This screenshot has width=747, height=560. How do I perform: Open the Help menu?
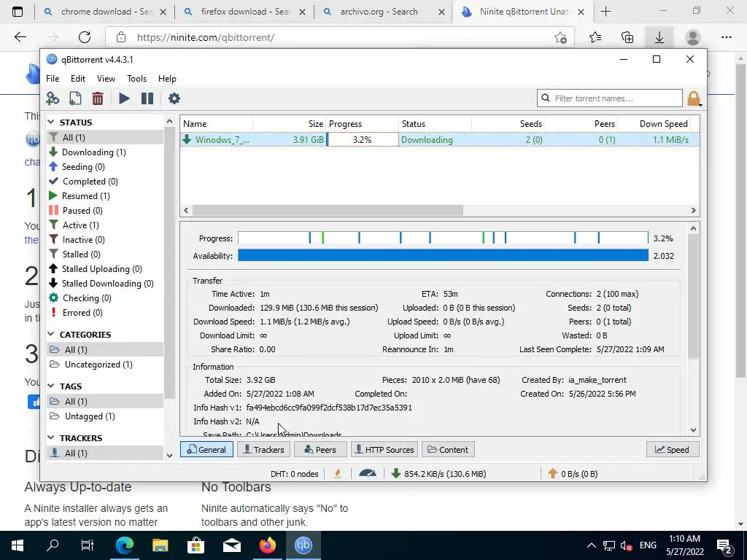click(x=167, y=79)
